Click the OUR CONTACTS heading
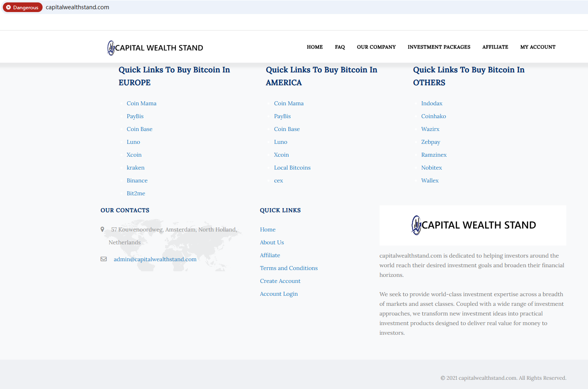Image resolution: width=588 pixels, height=389 pixels. pyautogui.click(x=125, y=210)
